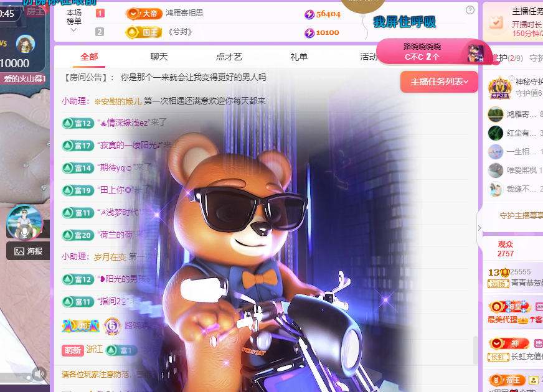
Task: Click the 帝王 badge in audience list
Action: 507,380
